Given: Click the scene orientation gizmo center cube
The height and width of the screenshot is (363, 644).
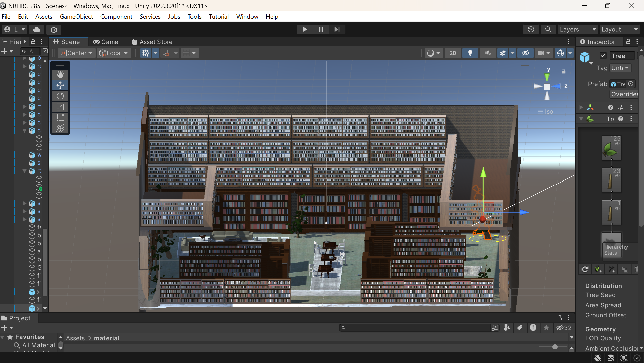Looking at the screenshot, I should pos(547,87).
